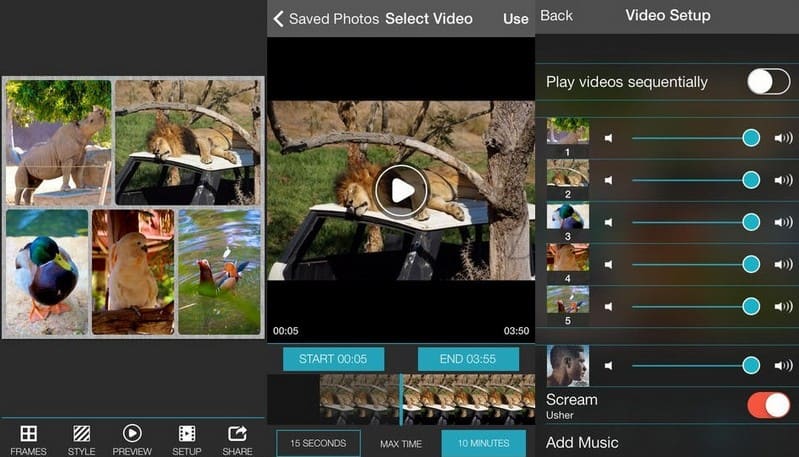Select the 15 SECONDS duration option
Image resolution: width=799 pixels, height=457 pixels.
(318, 443)
